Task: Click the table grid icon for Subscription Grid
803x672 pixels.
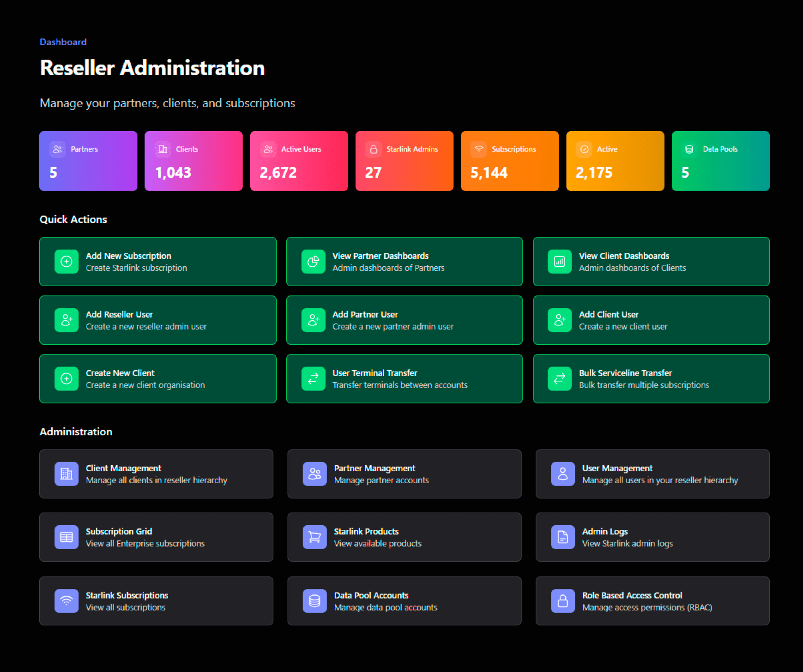Action: 66,537
